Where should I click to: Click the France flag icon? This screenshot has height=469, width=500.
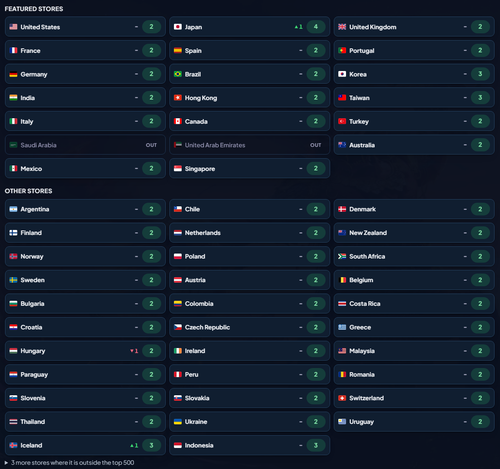point(13,50)
